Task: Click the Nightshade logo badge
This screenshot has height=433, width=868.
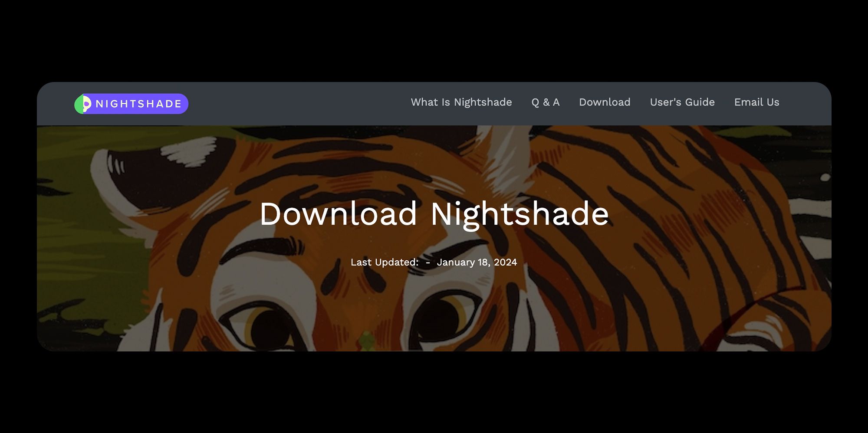Action: tap(131, 104)
